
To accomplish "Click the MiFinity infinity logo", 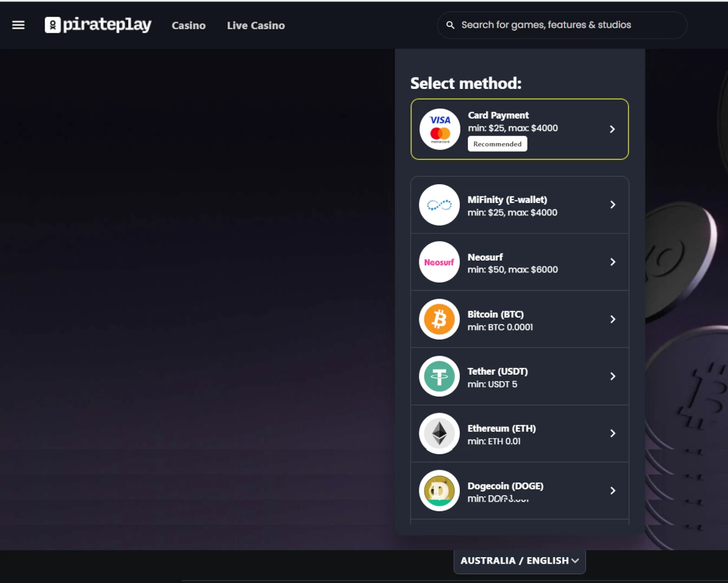I will (440, 205).
